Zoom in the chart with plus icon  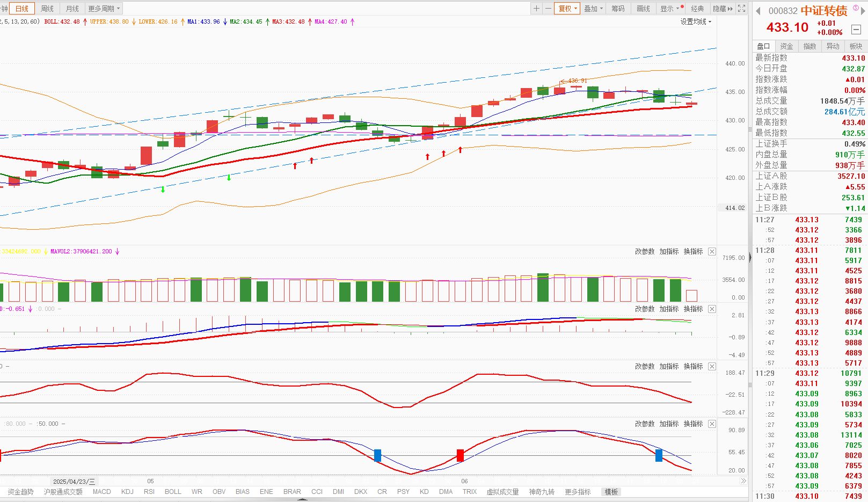536,9
